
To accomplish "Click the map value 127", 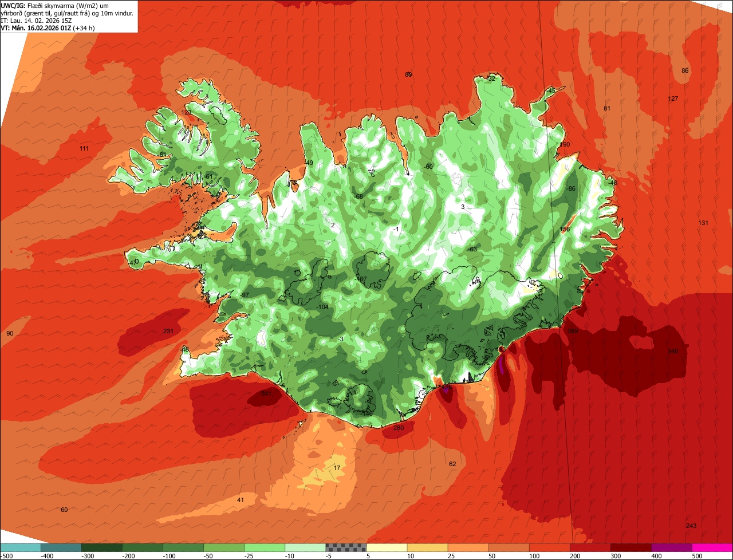I will 673,99.
